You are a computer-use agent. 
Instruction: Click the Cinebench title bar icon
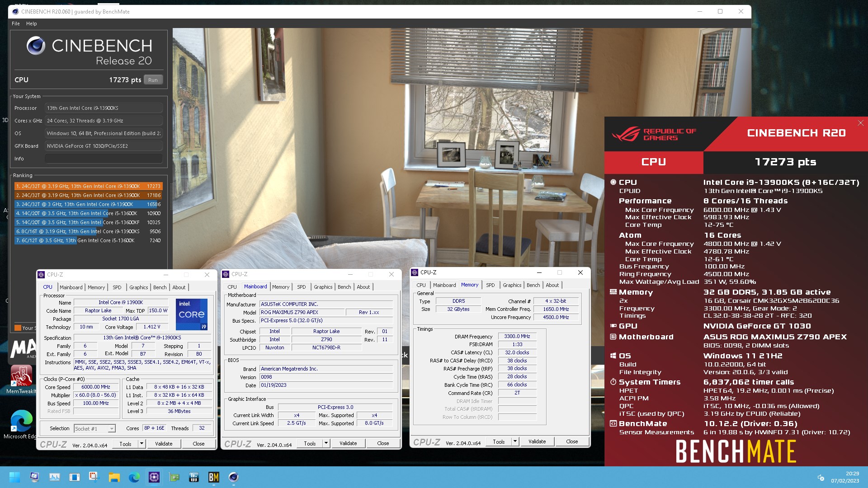tap(15, 12)
